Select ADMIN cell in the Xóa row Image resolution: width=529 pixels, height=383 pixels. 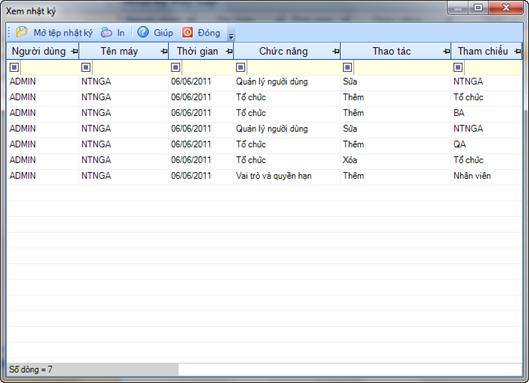(x=43, y=160)
